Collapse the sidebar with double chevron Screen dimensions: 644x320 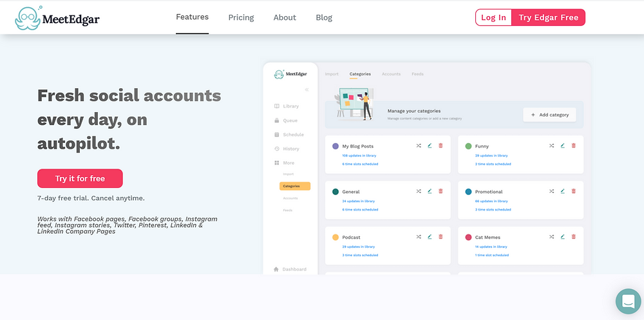[x=307, y=89]
